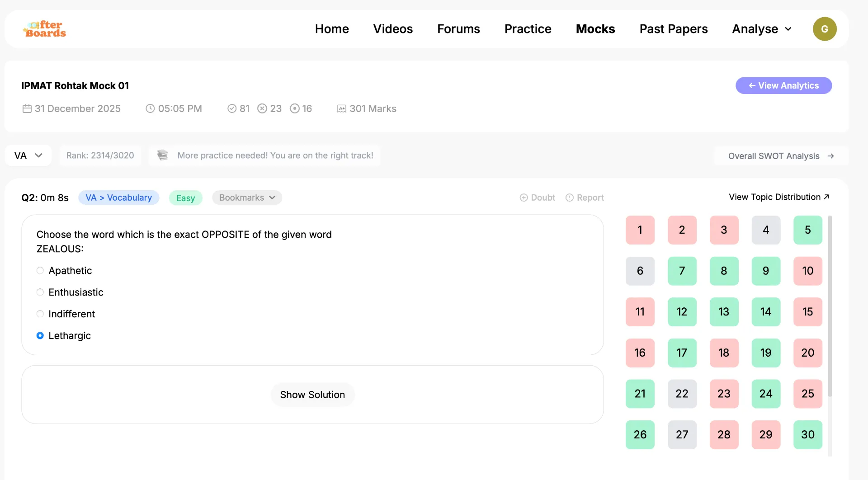The width and height of the screenshot is (868, 480).
Task: Click the question palette scrollbar
Action: 830,306
